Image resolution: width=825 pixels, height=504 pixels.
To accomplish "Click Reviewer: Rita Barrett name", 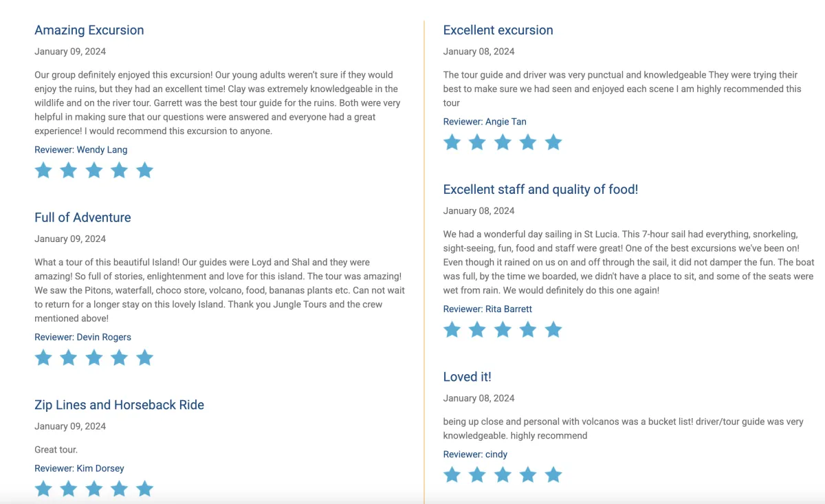I will point(487,309).
